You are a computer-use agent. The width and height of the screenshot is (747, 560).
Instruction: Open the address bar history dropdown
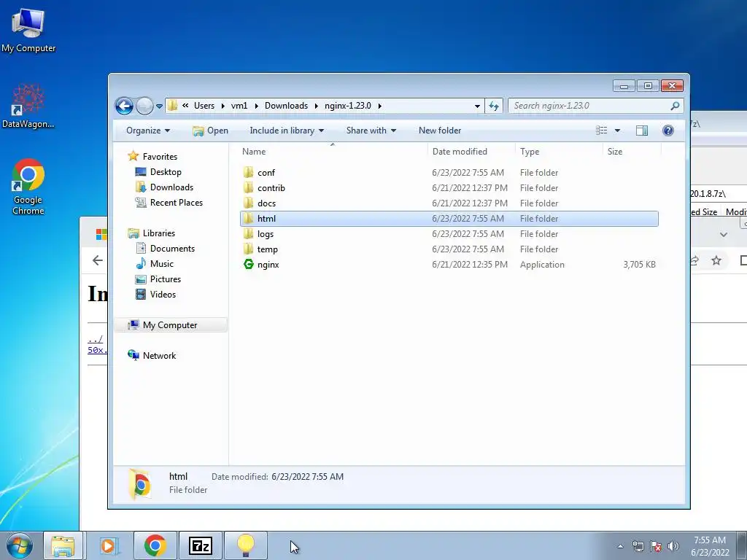(x=477, y=106)
